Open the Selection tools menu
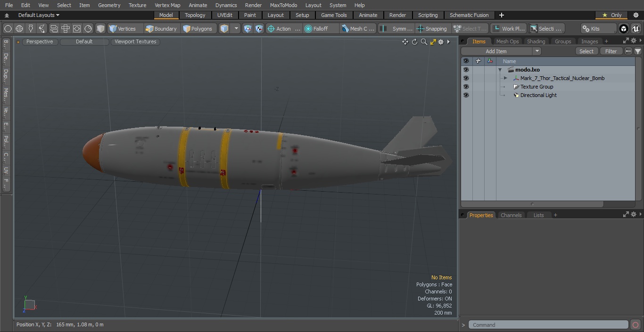Screen dimensions: 644x332 [546, 29]
